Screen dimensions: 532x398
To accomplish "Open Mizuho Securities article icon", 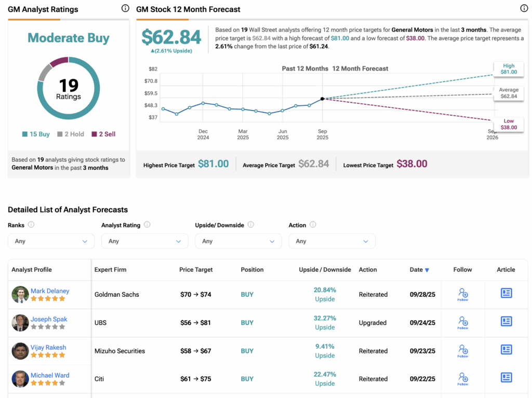I will click(506, 349).
